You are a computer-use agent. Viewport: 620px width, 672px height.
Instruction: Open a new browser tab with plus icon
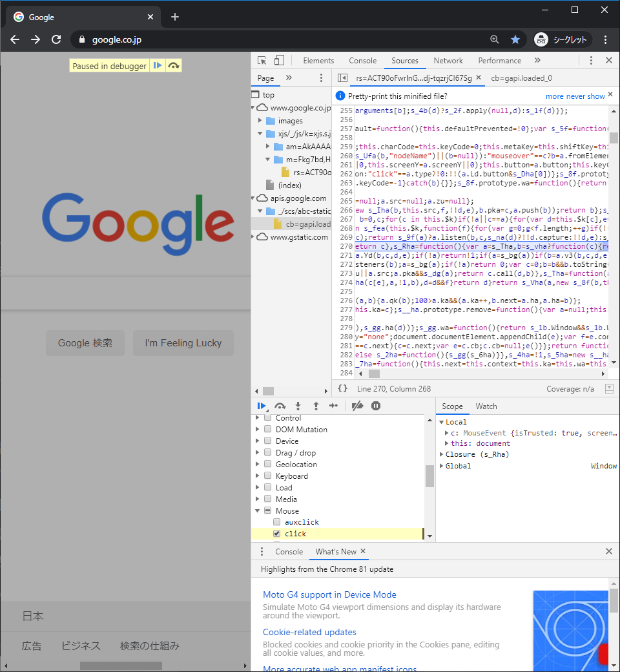pos(175,17)
